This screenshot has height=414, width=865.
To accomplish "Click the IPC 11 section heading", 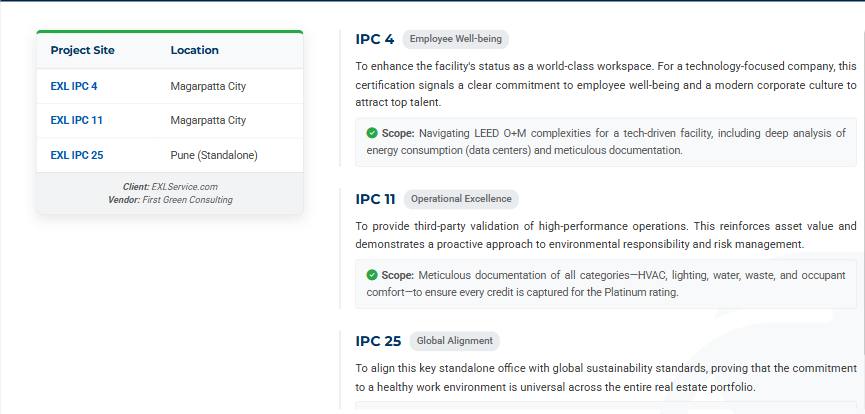I will [x=375, y=199].
